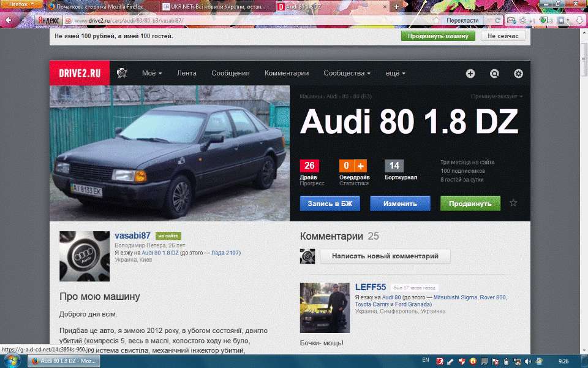
Task: Open the Сообщения menu item
Action: (x=230, y=73)
